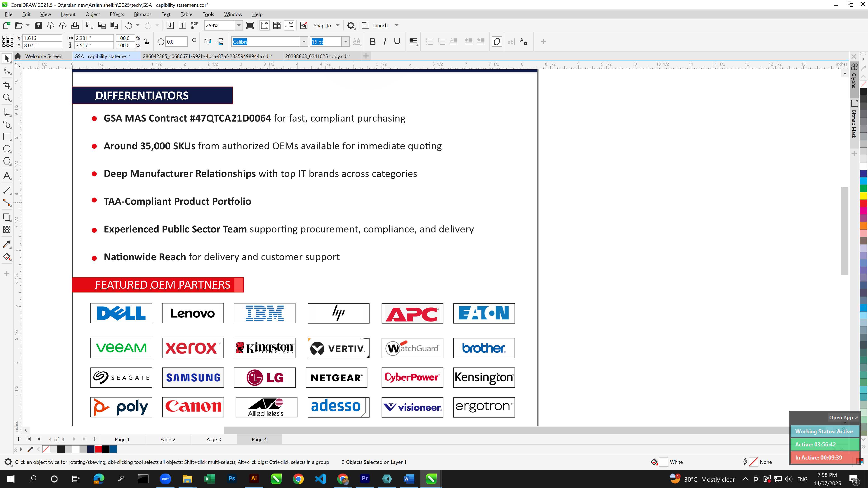
Task: Select the Parallel Dimension tool
Action: point(7,190)
